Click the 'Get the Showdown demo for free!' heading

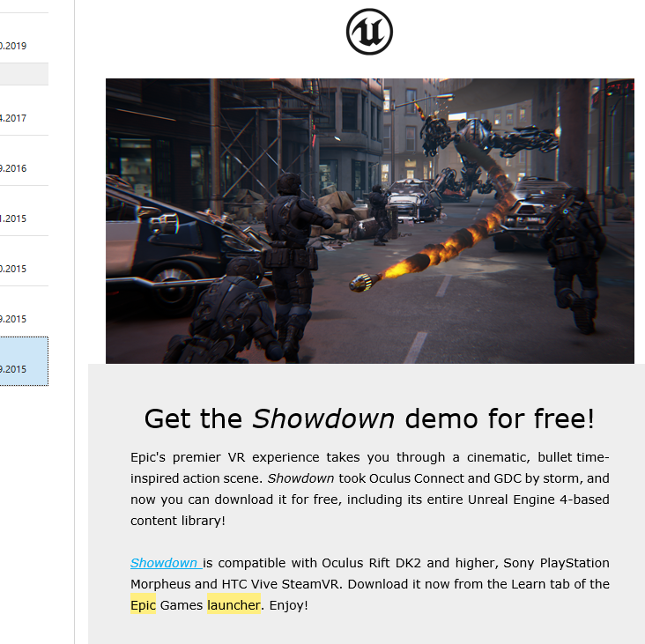click(x=369, y=418)
